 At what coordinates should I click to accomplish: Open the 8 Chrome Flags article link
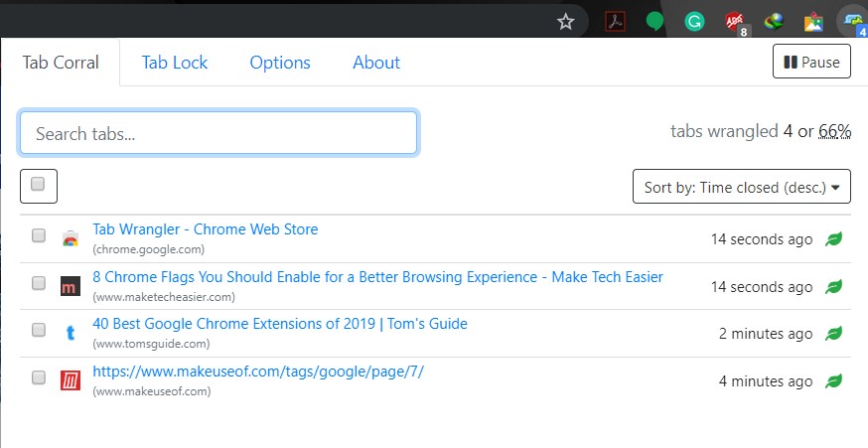click(x=377, y=277)
